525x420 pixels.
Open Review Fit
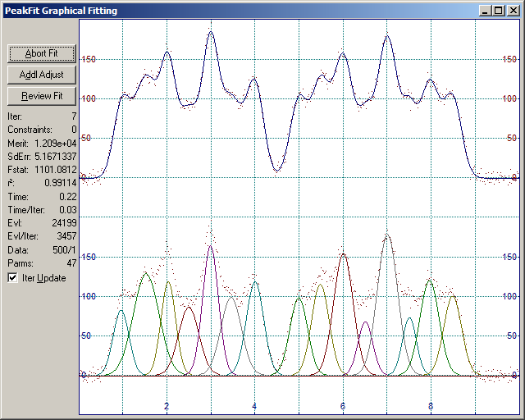[41, 96]
